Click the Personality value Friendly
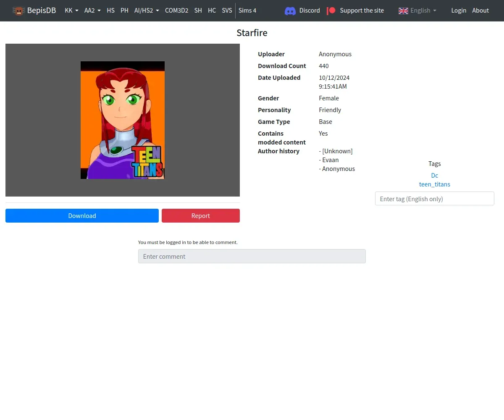 tap(330, 110)
